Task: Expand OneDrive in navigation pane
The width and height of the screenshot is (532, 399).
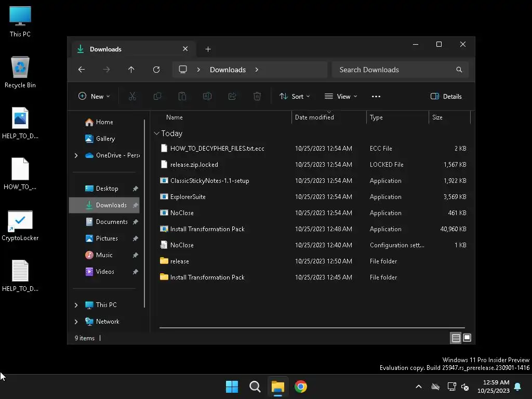Action: pyautogui.click(x=76, y=155)
